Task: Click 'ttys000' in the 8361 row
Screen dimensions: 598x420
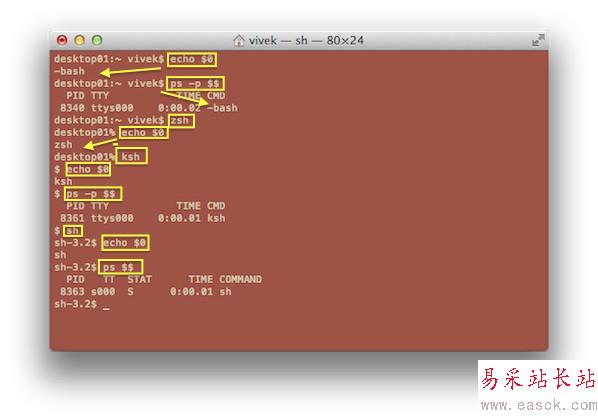Action: pos(112,218)
